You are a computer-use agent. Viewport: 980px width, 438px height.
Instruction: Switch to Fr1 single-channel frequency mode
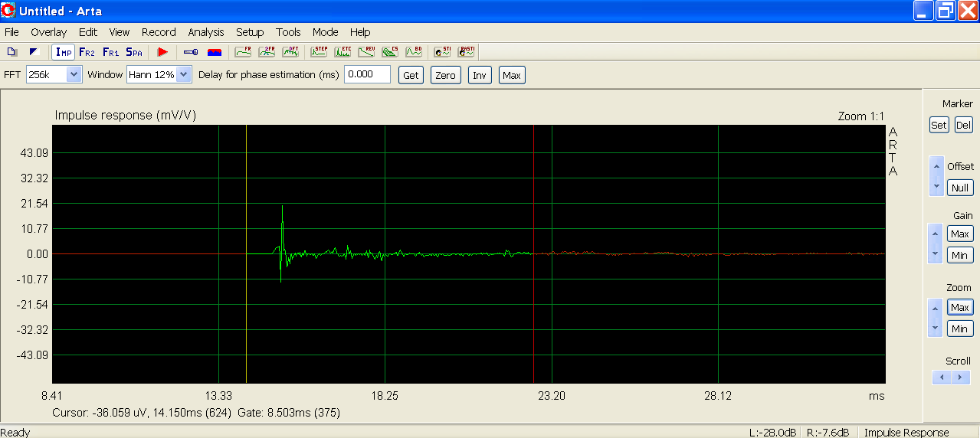[110, 52]
